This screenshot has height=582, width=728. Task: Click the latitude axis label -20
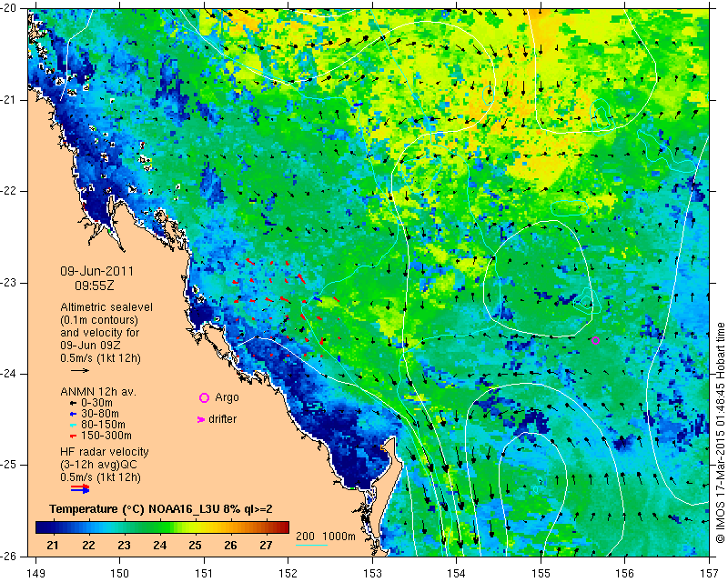(8, 8)
